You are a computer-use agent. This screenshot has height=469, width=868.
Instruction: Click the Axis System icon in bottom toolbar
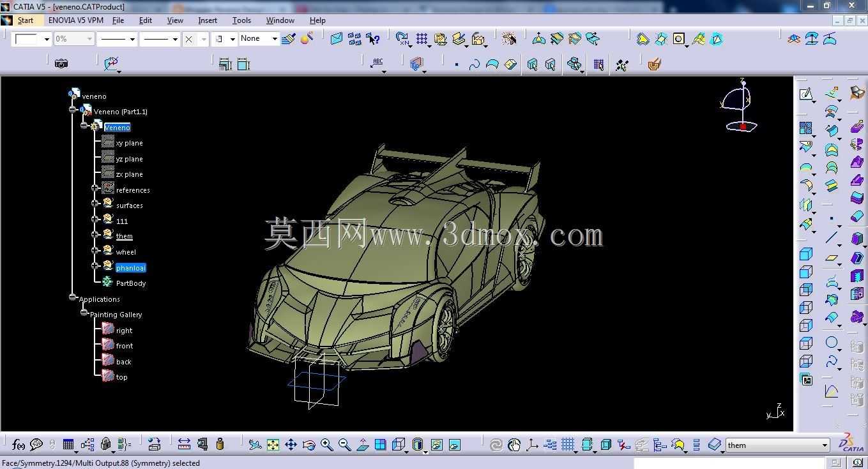[x=532, y=445]
